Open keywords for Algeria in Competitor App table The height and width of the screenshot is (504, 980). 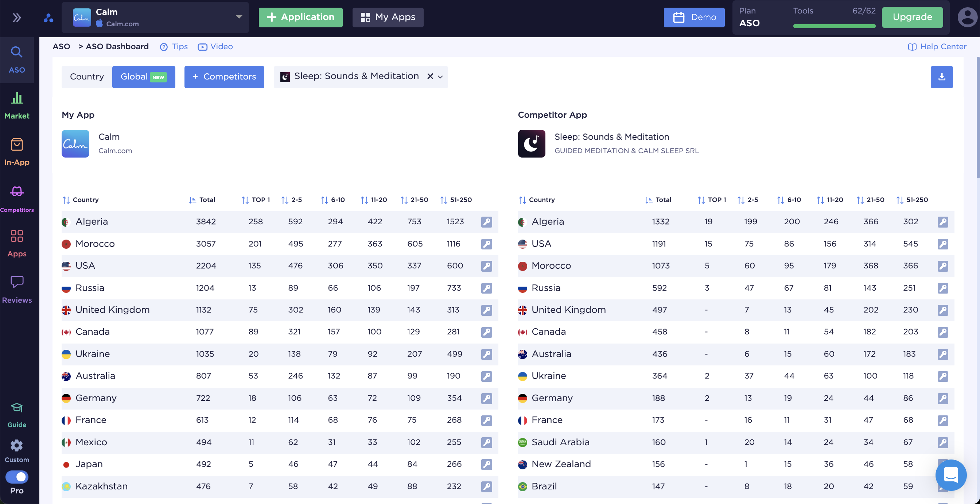(943, 222)
